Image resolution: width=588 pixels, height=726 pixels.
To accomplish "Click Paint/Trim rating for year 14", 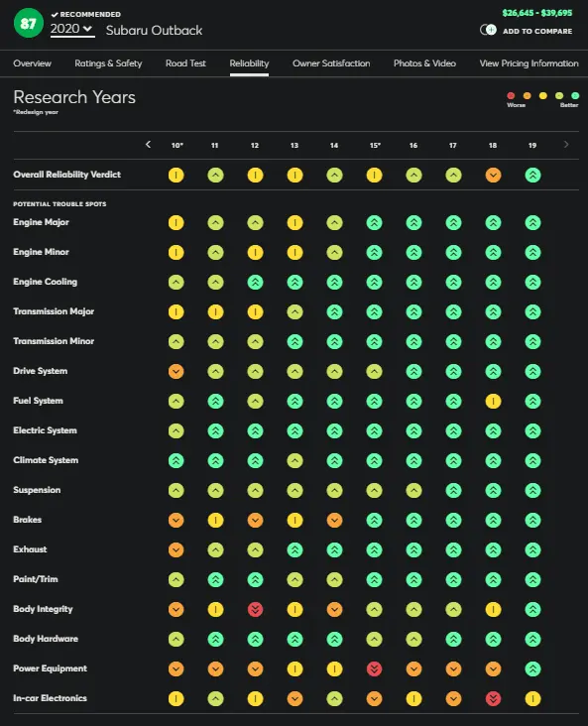I will coord(334,579).
